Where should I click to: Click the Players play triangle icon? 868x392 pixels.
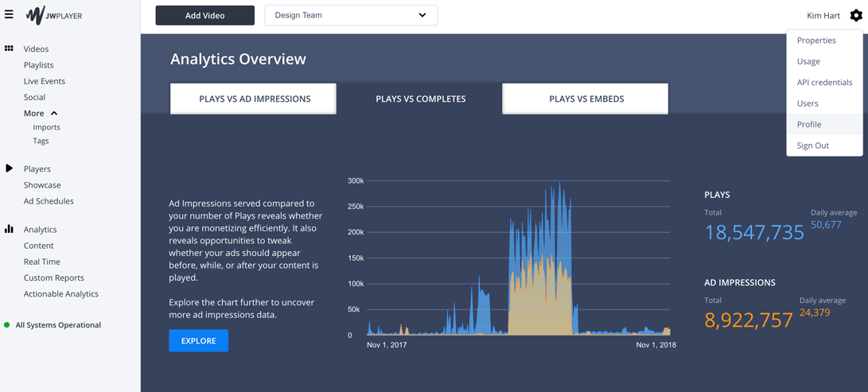click(x=9, y=169)
